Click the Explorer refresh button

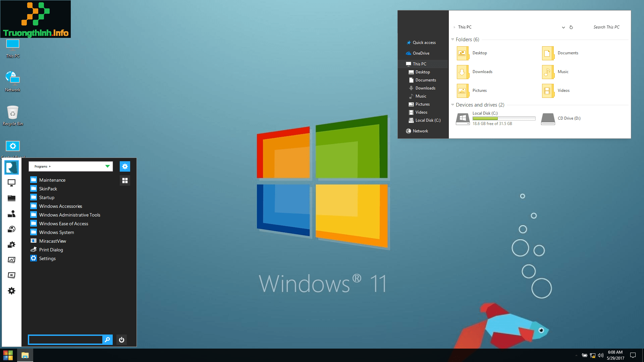point(571,27)
